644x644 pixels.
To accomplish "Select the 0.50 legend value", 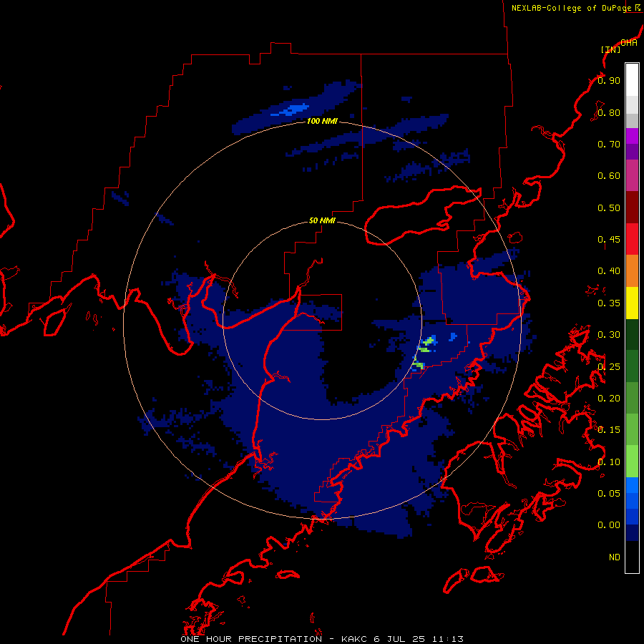I will [x=609, y=208].
